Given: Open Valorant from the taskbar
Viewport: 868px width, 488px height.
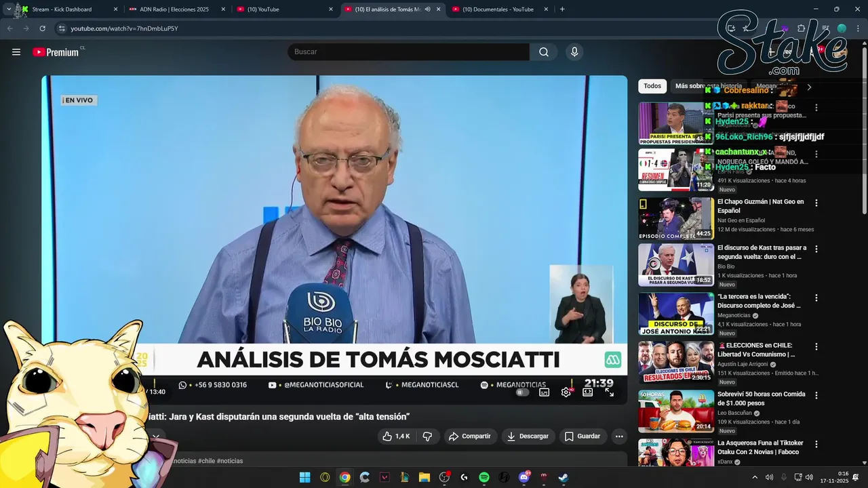Looking at the screenshot, I should [x=384, y=477].
